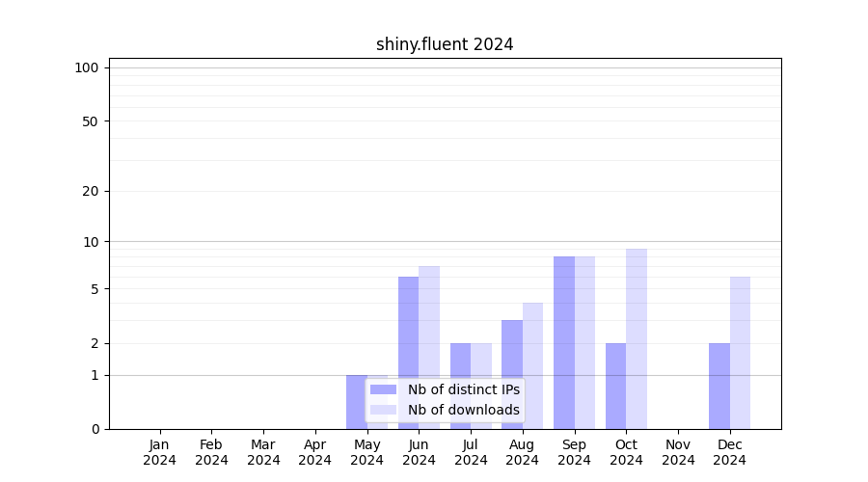Click the 100 y-axis tick label
The image size is (868, 482).
(x=87, y=67)
